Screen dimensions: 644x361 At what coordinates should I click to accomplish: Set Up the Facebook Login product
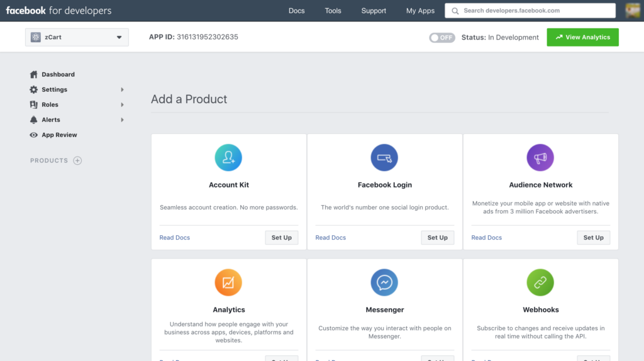click(x=437, y=238)
